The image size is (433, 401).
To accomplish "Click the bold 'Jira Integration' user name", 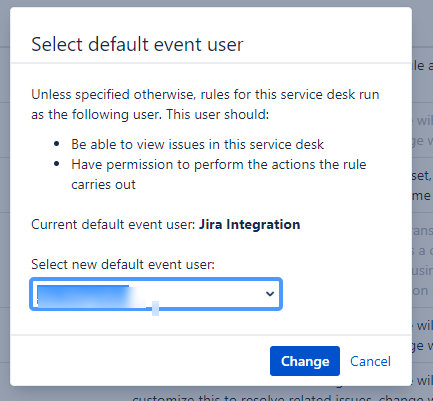I will pos(249,224).
